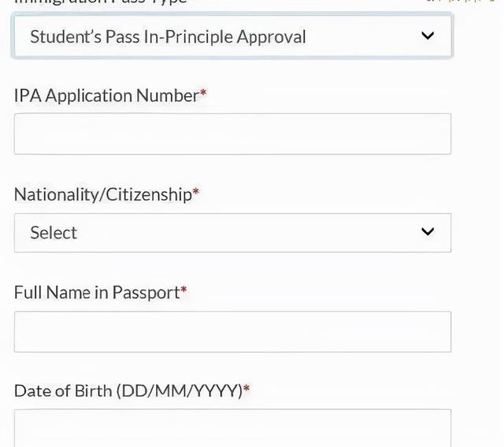Click the "Select" placeholder text
The height and width of the screenshot is (447, 504).
pyautogui.click(x=54, y=232)
